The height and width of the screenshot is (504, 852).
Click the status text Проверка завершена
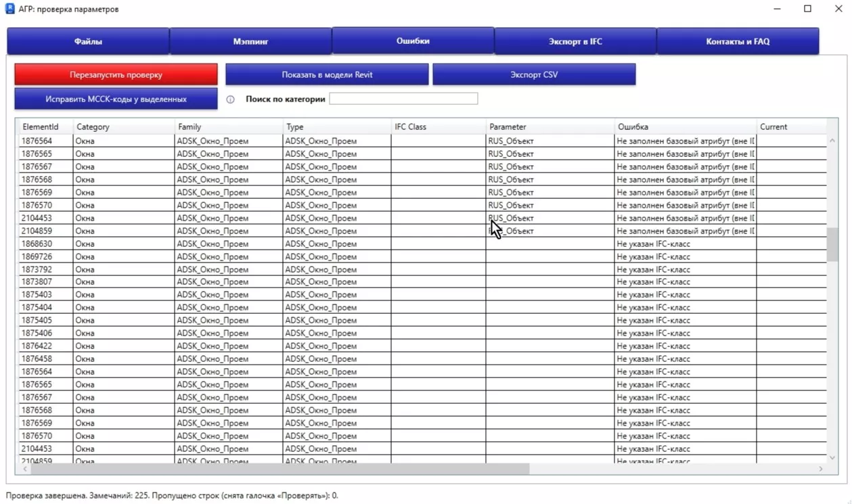tap(47, 496)
